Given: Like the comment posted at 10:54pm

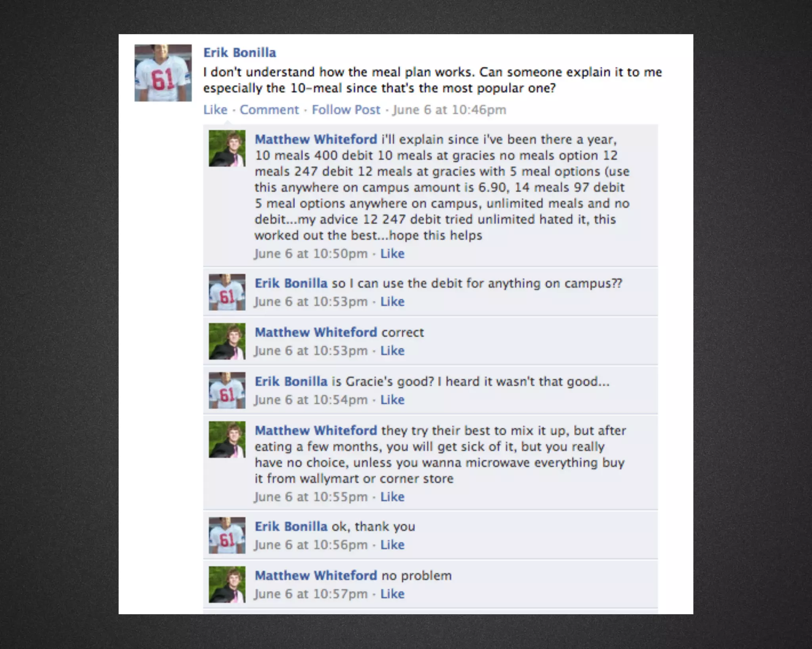Looking at the screenshot, I should point(393,400).
